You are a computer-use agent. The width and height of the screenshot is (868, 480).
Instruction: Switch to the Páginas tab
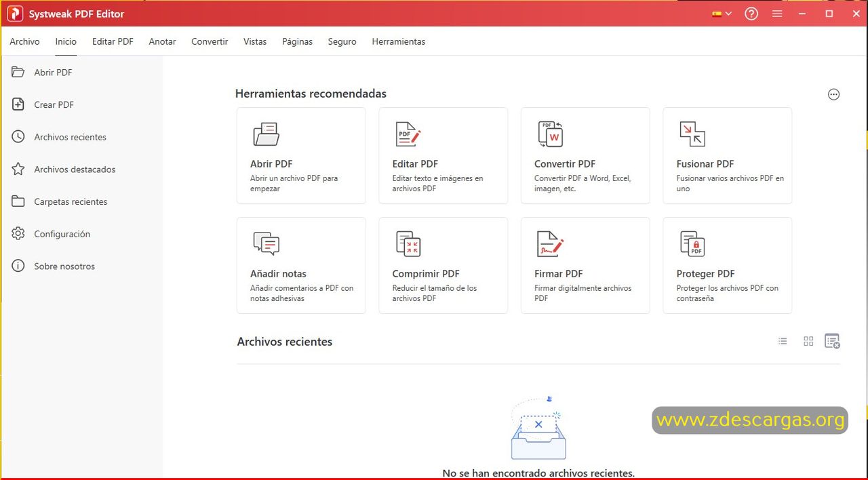pyautogui.click(x=297, y=41)
